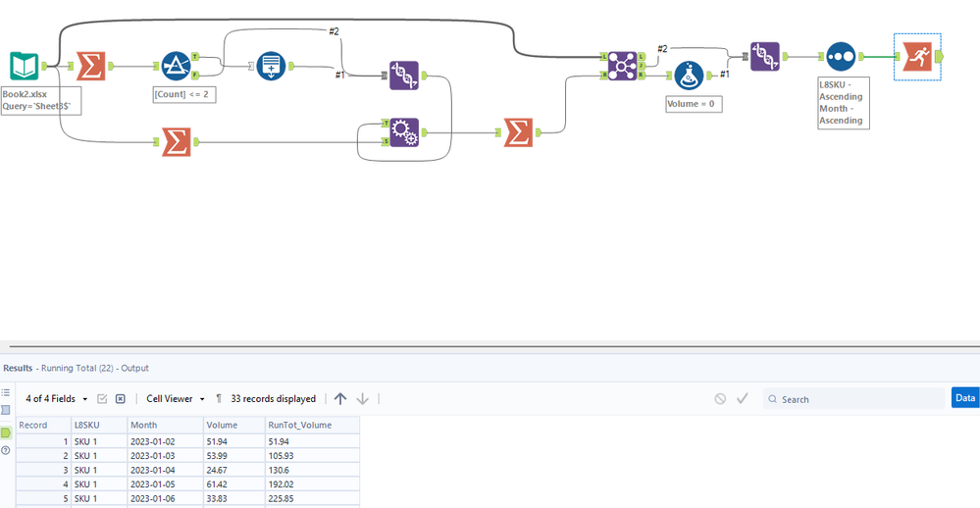Select the Sort tool on L8SKU
Image resolution: width=980 pixels, height=508 pixels.
pyautogui.click(x=841, y=56)
